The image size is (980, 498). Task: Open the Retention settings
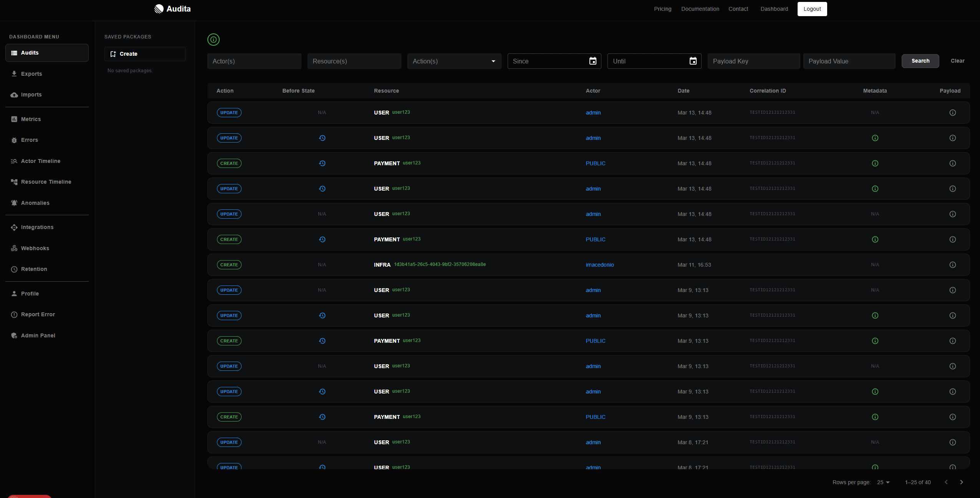[34, 269]
